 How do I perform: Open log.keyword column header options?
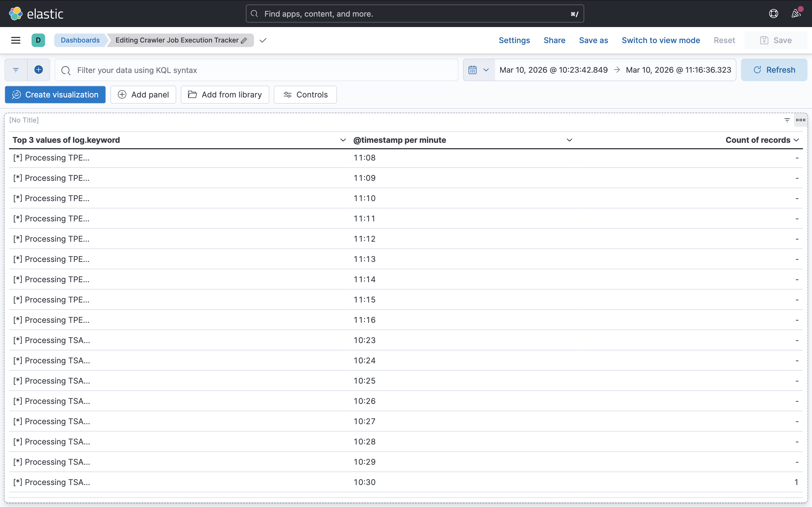tap(343, 140)
